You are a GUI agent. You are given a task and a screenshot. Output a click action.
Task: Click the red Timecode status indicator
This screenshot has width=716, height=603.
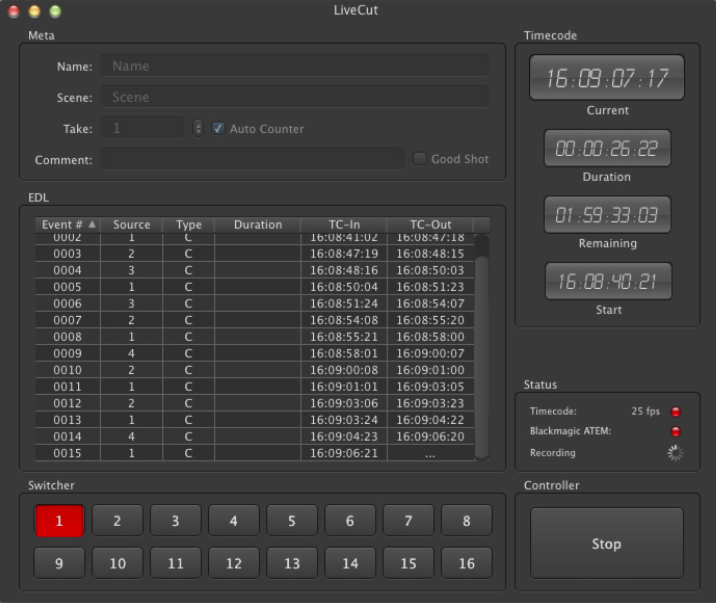(x=675, y=412)
